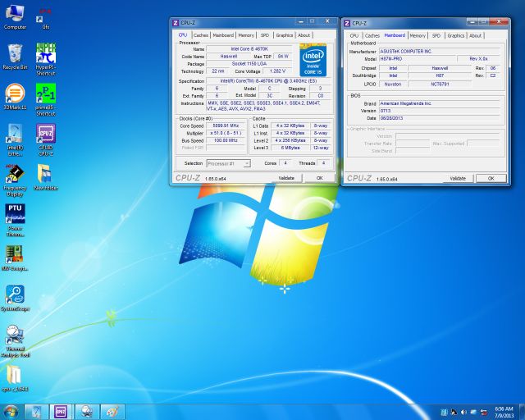Viewport: 525px width, 420px height.
Task: Open the Recycle Bin on the desktop
Action: [15, 54]
